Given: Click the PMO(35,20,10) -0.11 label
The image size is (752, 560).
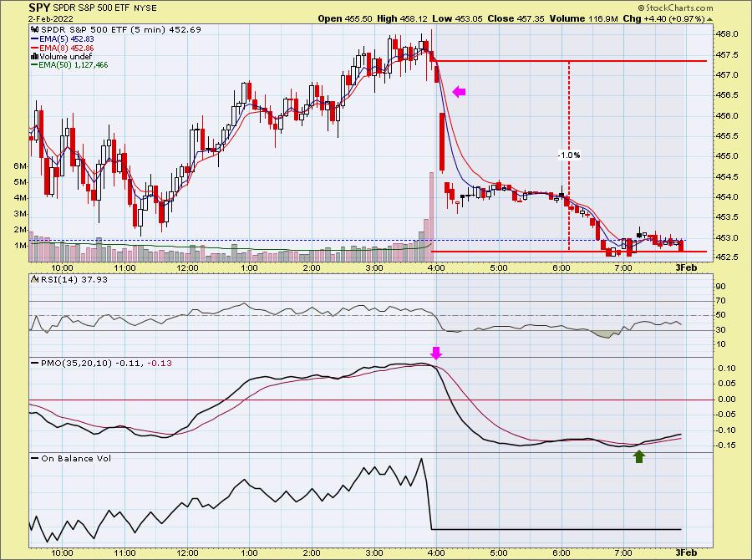Looking at the screenshot, I should pyautogui.click(x=92, y=364).
